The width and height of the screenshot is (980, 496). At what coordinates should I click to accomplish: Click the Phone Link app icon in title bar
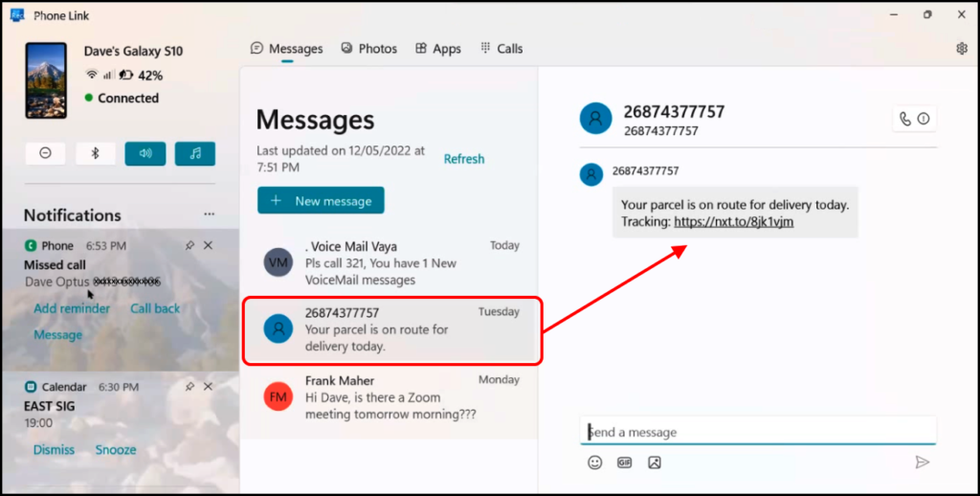17,15
